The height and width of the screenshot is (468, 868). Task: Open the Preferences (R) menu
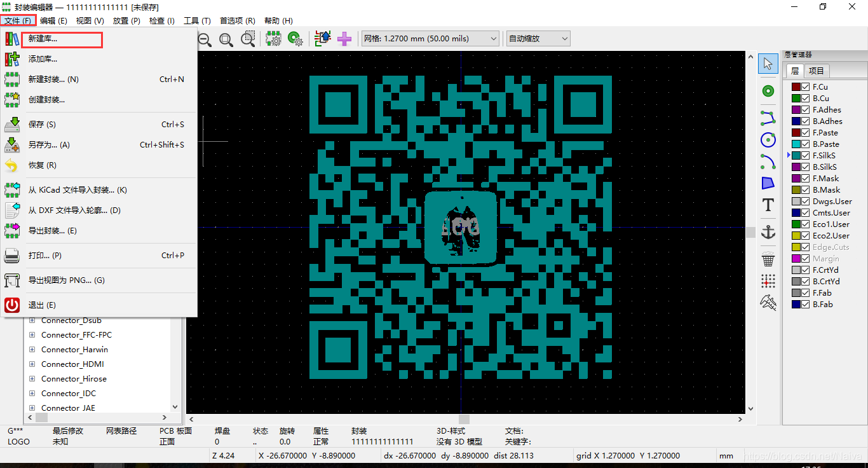pos(237,21)
